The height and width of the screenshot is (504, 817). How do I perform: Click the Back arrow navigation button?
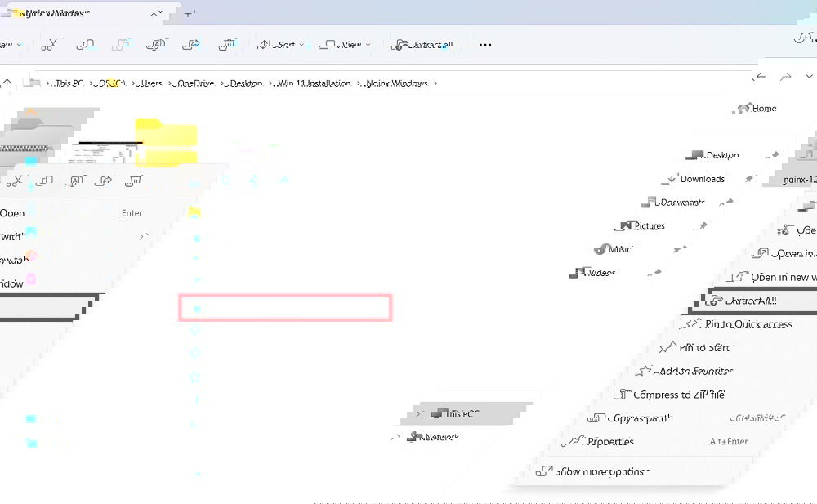[x=760, y=77]
